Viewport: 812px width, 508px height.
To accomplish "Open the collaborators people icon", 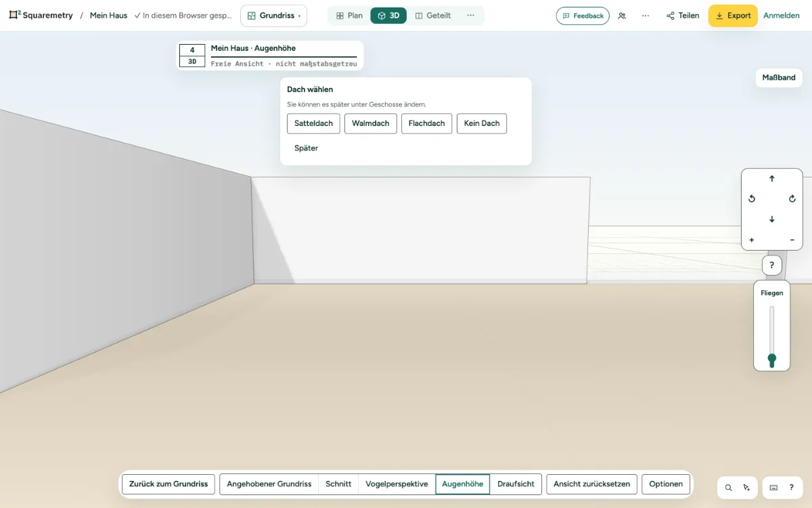I will pos(622,16).
